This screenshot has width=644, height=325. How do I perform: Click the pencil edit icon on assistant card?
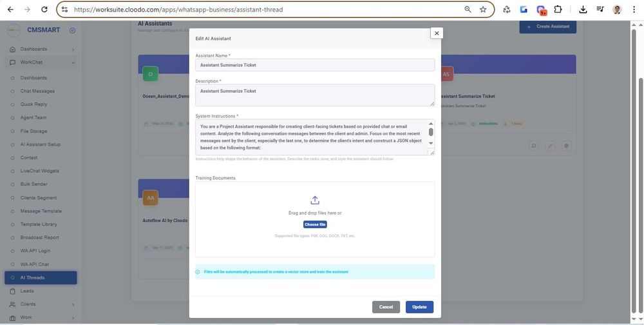550,146
